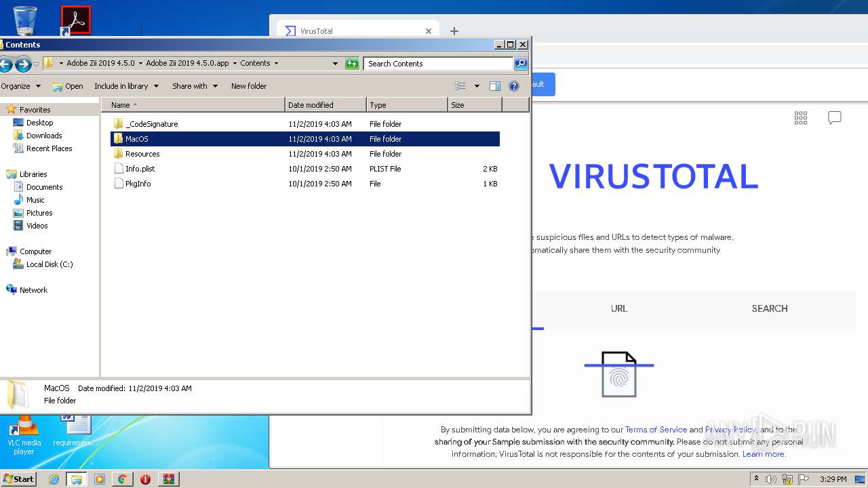The width and height of the screenshot is (868, 488).
Task: Open Local Disk (C:)
Action: (50, 264)
